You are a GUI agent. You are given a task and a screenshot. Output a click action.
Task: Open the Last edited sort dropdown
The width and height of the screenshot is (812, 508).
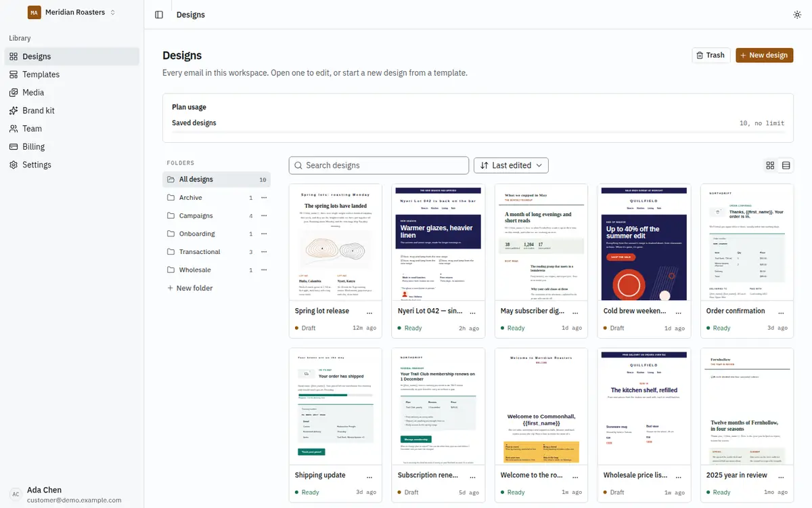tap(511, 165)
